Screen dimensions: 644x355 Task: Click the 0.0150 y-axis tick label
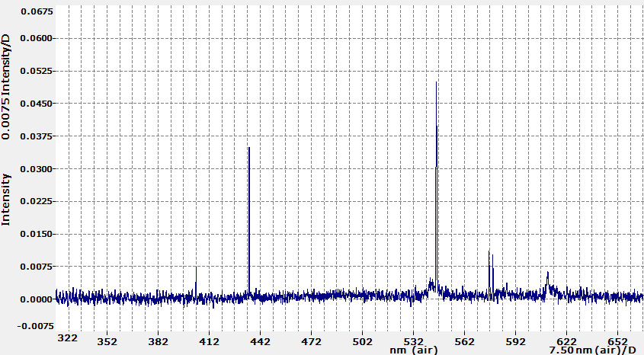(37, 234)
